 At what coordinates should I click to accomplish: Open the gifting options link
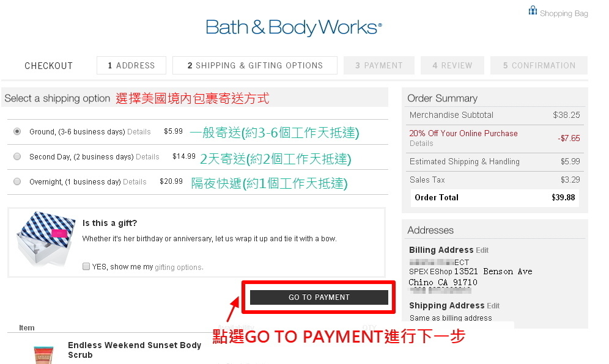click(x=179, y=267)
